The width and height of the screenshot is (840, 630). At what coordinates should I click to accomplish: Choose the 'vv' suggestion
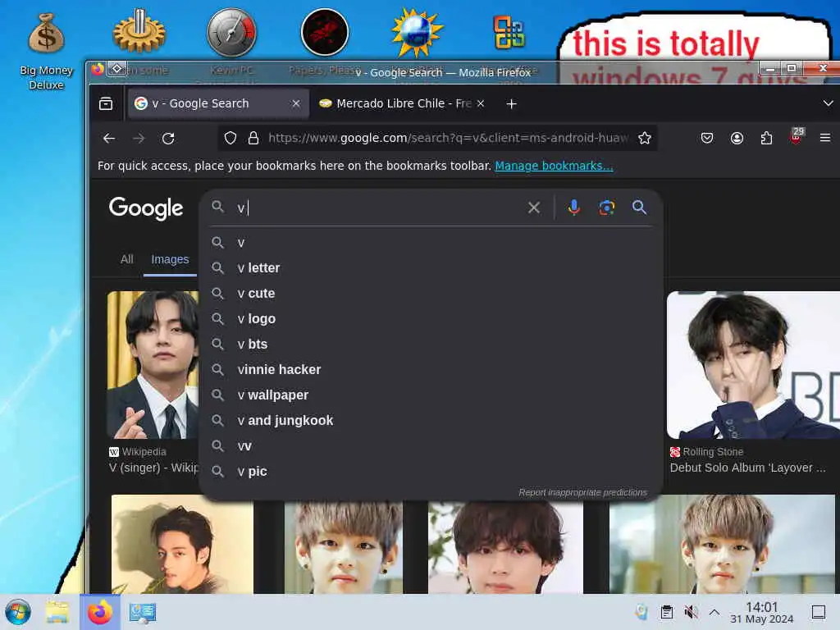click(431, 445)
